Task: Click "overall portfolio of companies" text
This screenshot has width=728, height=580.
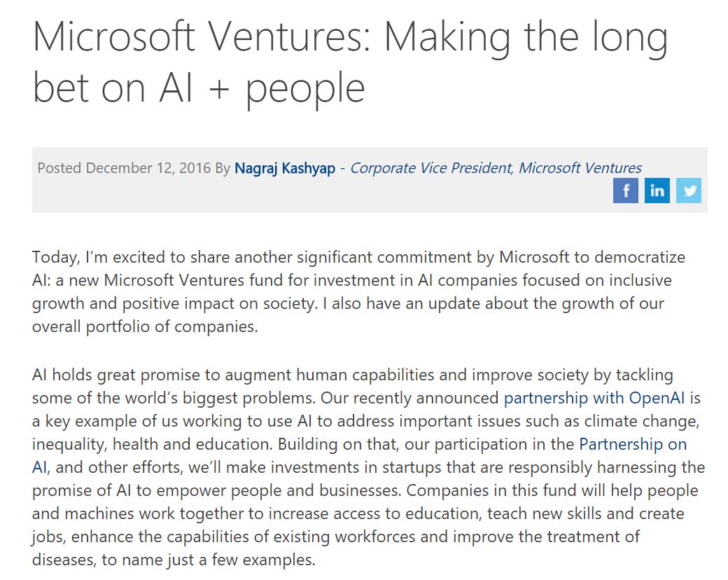Action: pyautogui.click(x=143, y=326)
